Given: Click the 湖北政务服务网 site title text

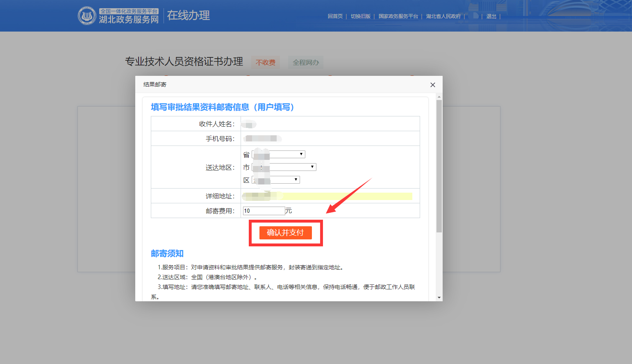Looking at the screenshot, I should coord(129,19).
